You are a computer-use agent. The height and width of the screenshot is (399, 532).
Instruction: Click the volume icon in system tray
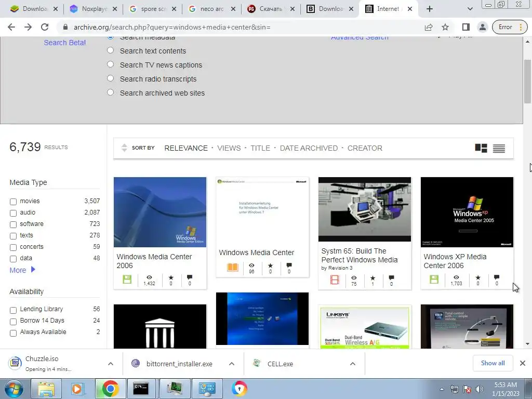(479, 389)
